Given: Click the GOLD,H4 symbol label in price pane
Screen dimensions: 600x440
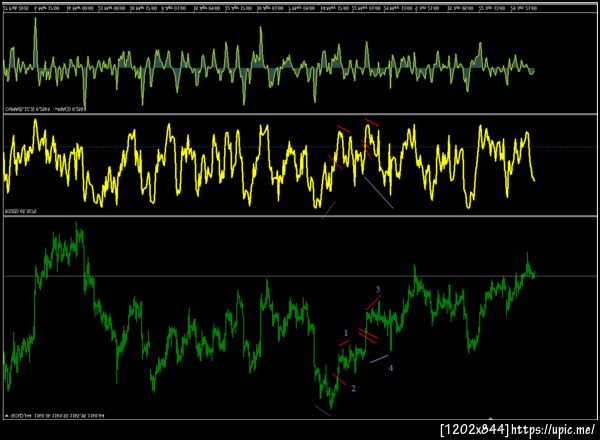Looking at the screenshot, I should click(x=20, y=416).
